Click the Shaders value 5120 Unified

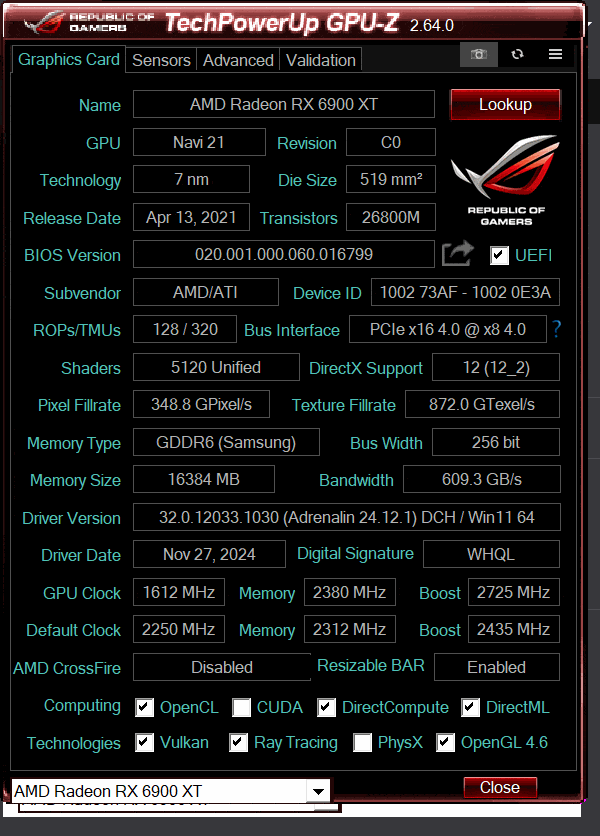point(216,367)
